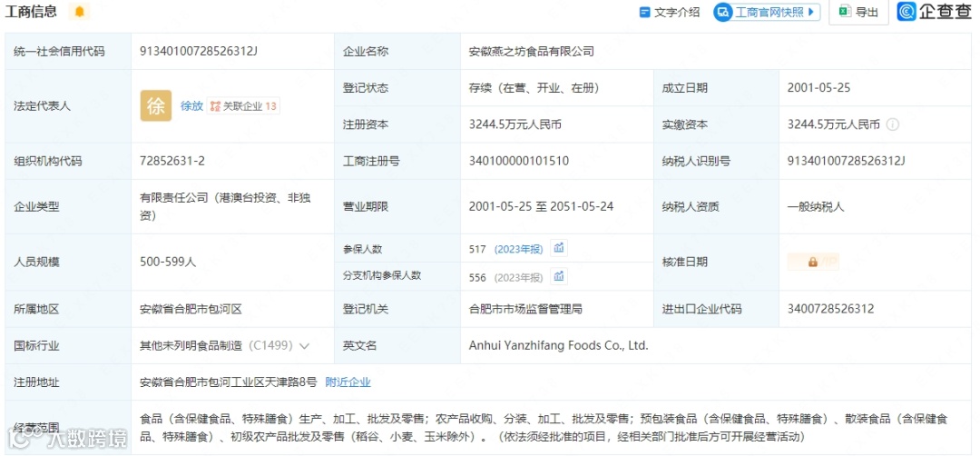Select registered address 安徽省合肥市包河工业区天津路8号
980x456 pixels.
click(228, 382)
